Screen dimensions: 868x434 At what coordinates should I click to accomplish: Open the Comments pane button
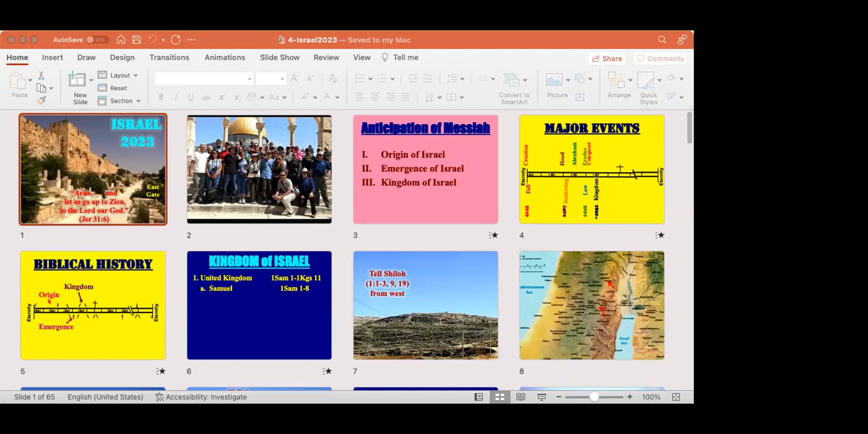[660, 59]
